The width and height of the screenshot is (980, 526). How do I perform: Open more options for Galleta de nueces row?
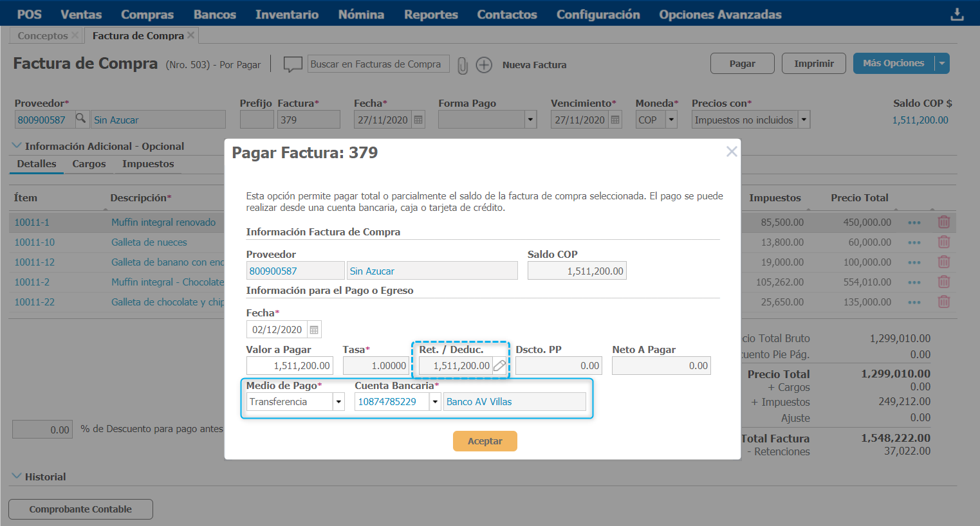click(x=914, y=242)
